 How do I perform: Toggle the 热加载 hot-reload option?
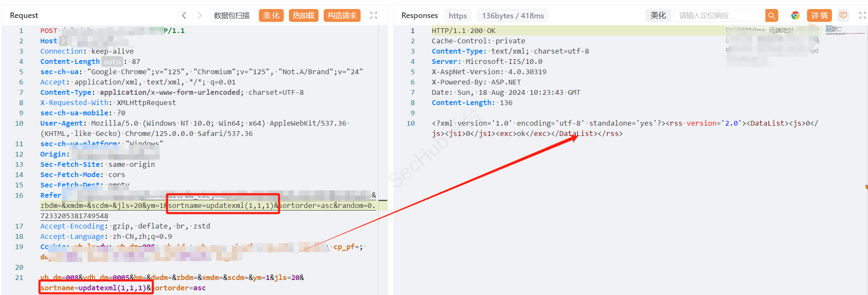[303, 15]
